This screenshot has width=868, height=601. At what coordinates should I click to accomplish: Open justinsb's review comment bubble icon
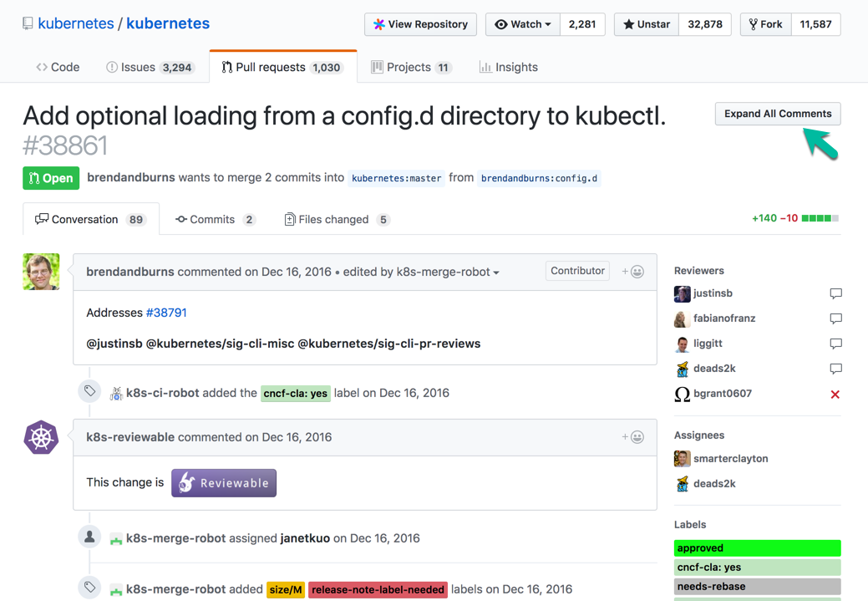coord(836,293)
